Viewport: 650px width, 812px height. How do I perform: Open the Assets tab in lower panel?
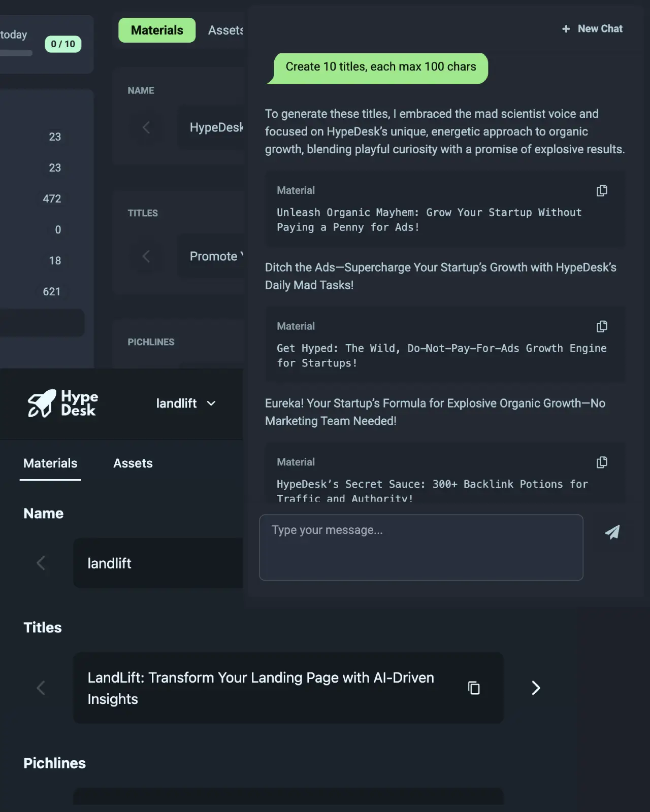click(133, 463)
